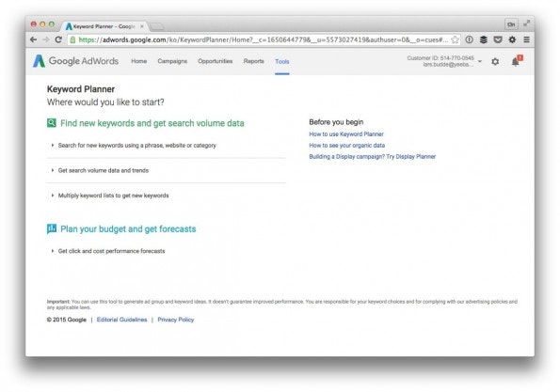Open AdWords account settings gear
The height and width of the screenshot is (392, 560).
[495, 61]
